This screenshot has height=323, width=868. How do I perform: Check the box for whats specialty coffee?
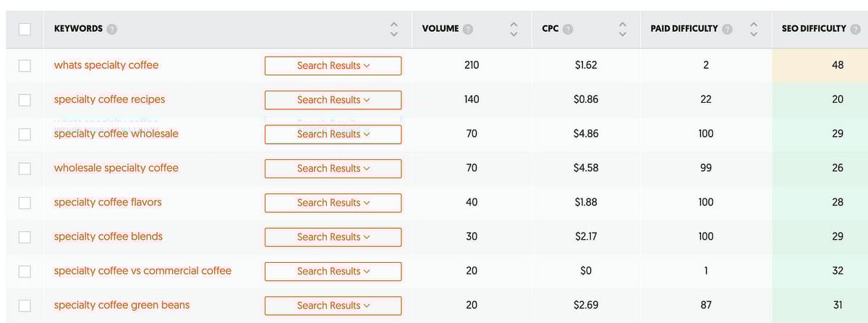pos(25,66)
